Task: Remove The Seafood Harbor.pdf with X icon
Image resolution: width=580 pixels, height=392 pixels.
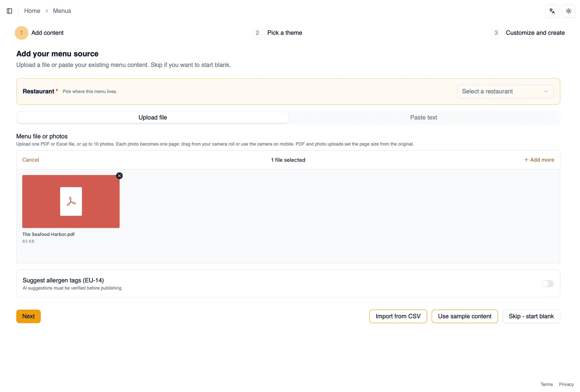Action: coord(119,176)
